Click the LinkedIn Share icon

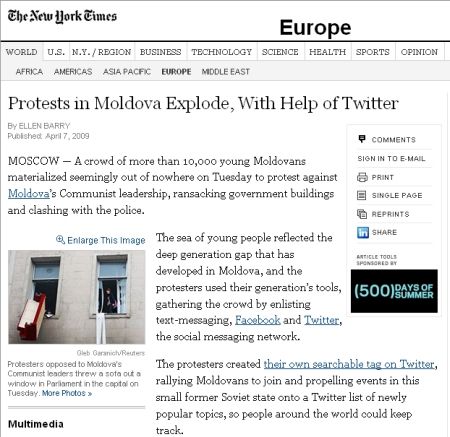(363, 233)
